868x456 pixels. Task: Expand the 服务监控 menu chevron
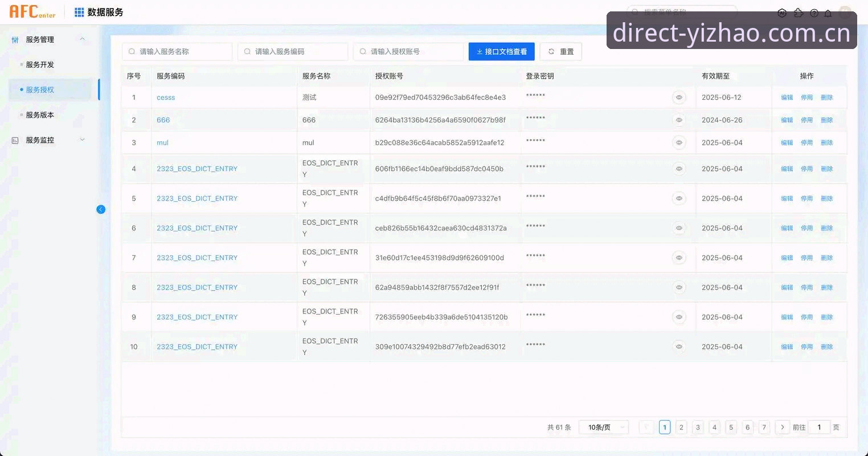[x=83, y=140]
